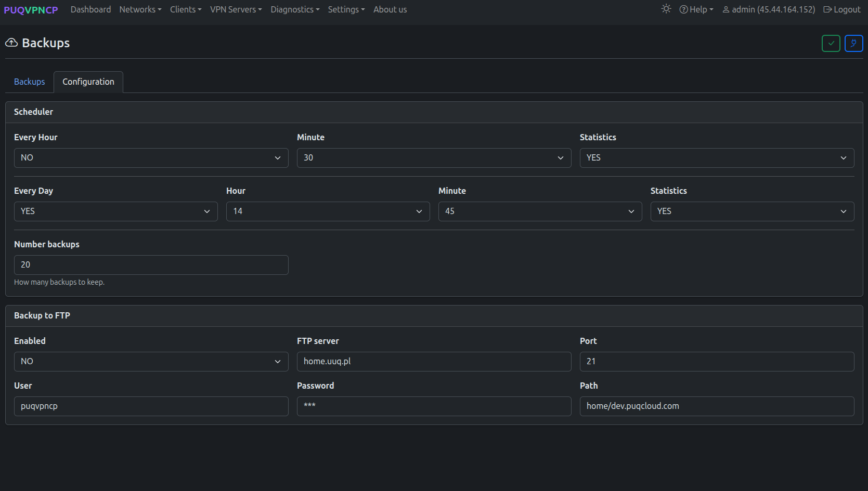Open the VPN Servers menu
868x491 pixels.
click(236, 9)
